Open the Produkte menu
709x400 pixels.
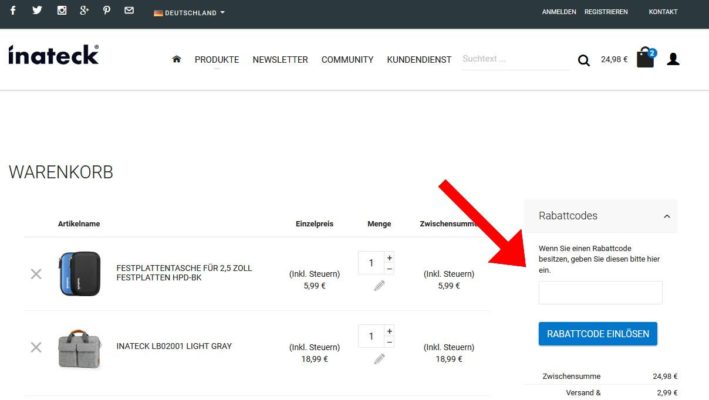click(x=217, y=60)
